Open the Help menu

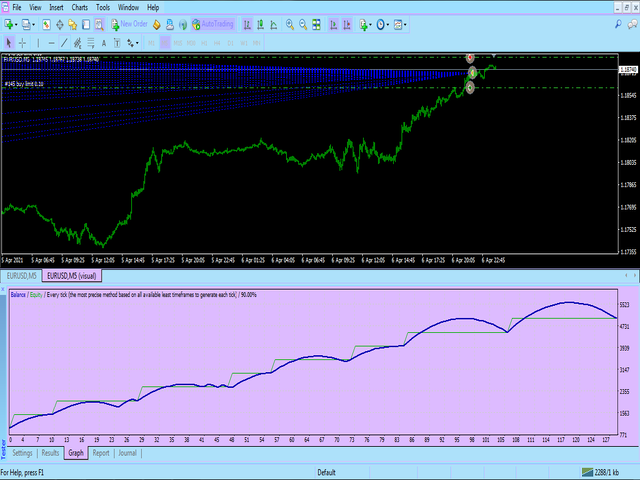(153, 7)
